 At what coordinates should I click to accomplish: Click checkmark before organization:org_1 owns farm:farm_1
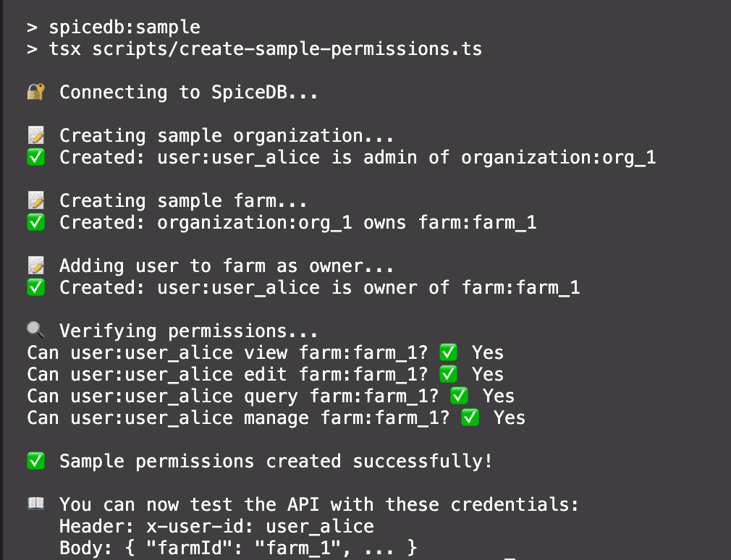[x=36, y=222]
